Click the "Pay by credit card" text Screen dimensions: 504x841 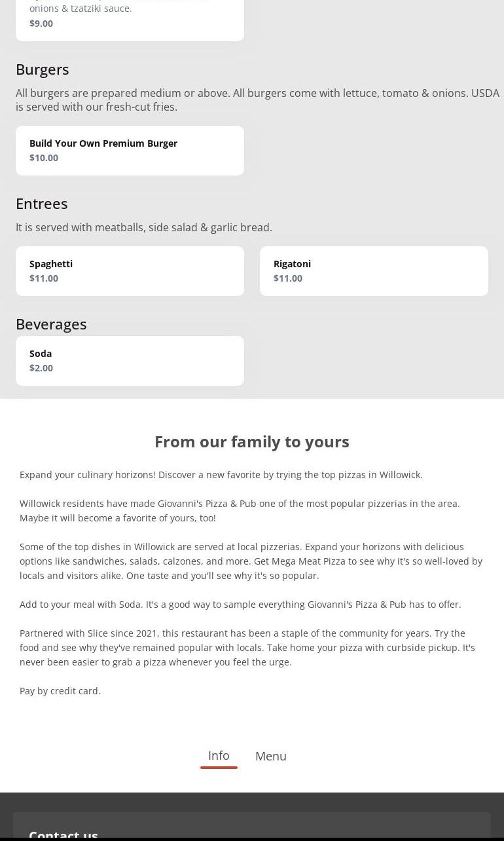(60, 691)
